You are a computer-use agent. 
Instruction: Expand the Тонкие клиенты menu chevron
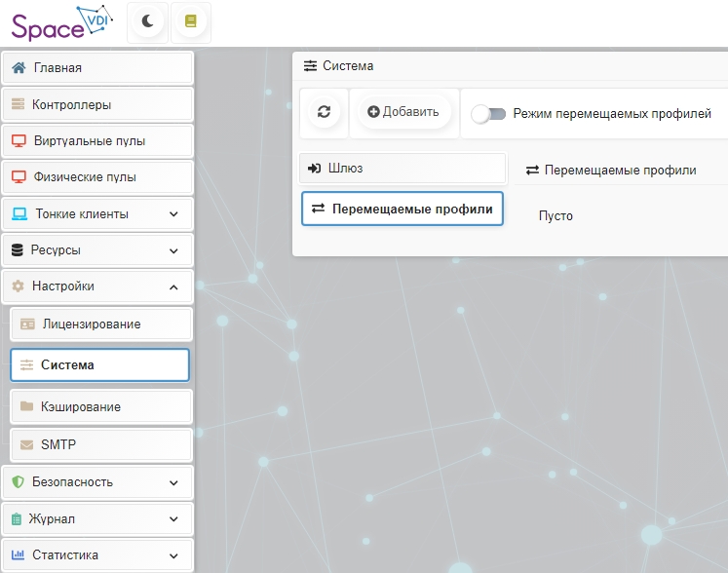173,214
